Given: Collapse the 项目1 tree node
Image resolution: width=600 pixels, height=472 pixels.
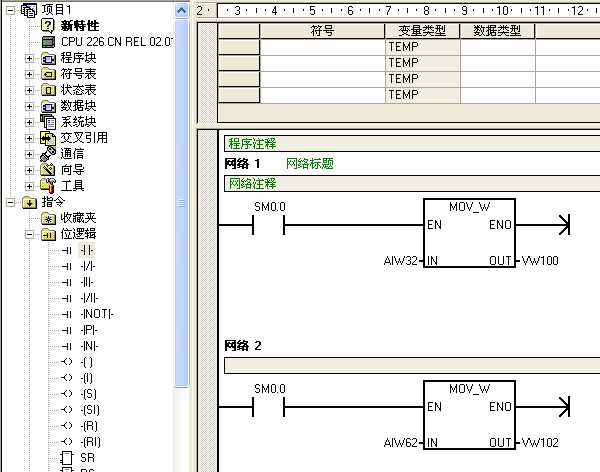Looking at the screenshot, I should pos(10,10).
